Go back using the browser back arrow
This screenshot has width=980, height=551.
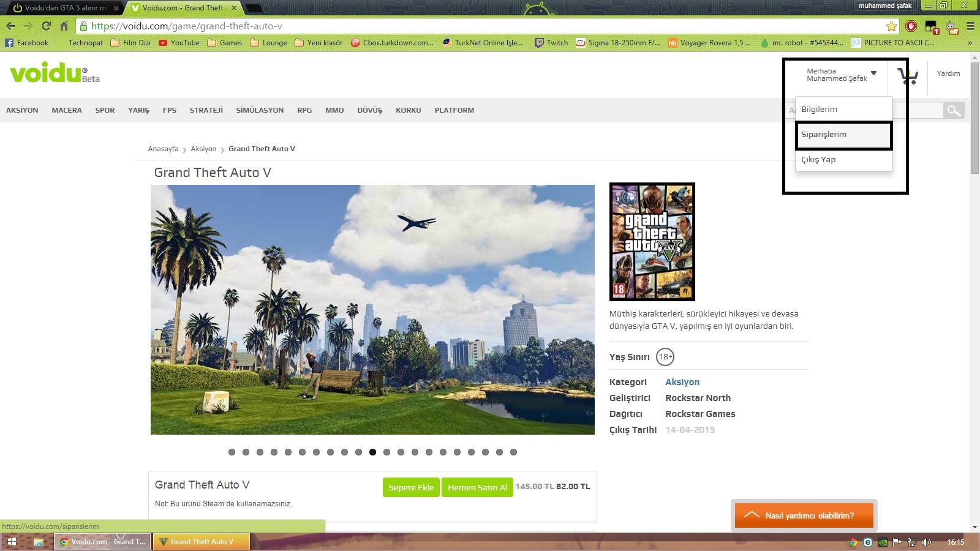point(10,26)
